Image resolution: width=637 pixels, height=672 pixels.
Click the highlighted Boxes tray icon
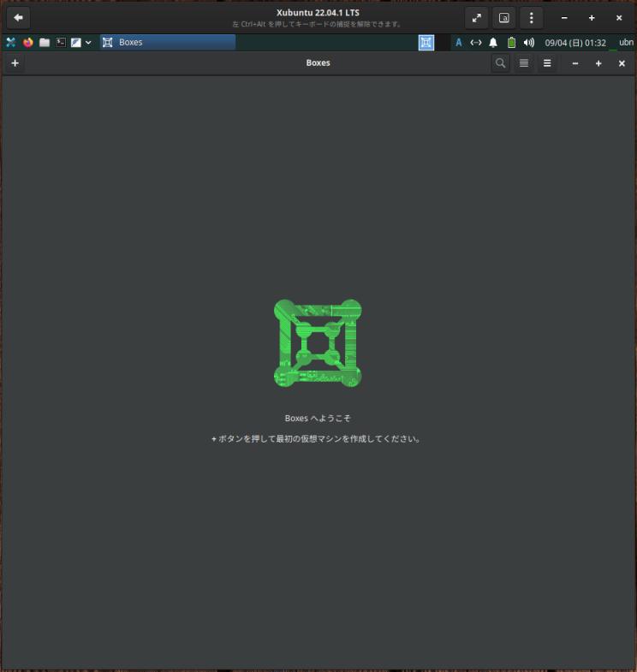click(x=426, y=43)
